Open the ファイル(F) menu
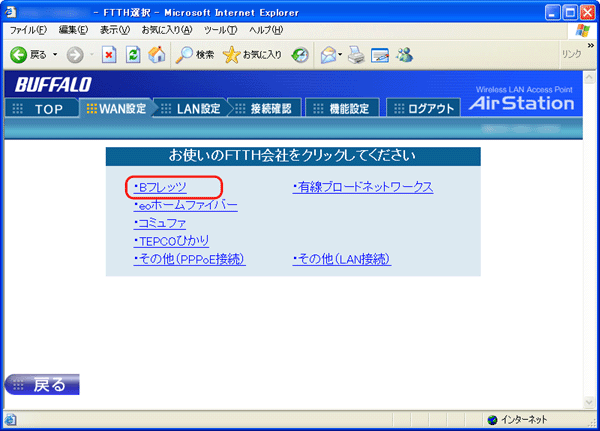This screenshot has height=431, width=600. (28, 30)
